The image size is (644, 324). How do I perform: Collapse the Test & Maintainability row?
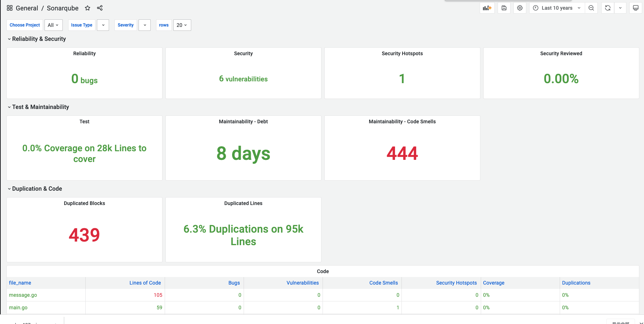38,107
